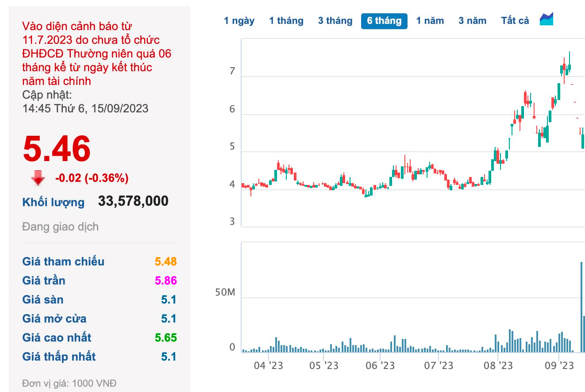The height and width of the screenshot is (392, 585).
Task: Click the "Giá mở cửa" label
Action: [x=54, y=319]
